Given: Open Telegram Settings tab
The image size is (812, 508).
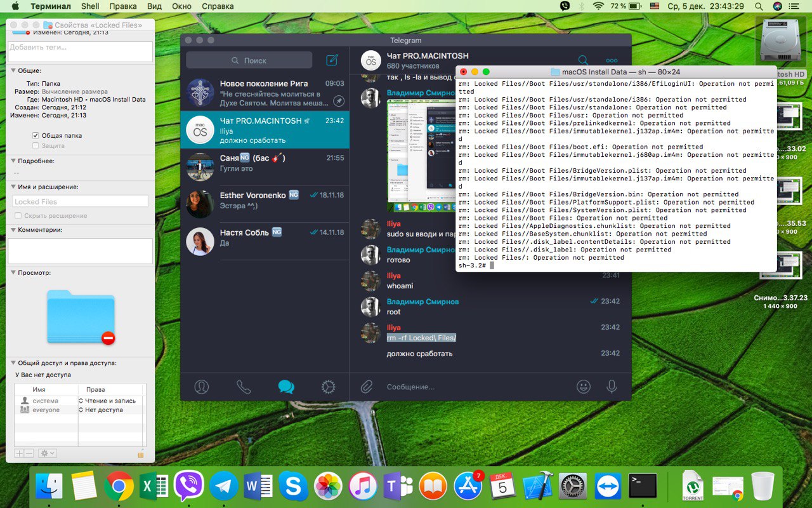Looking at the screenshot, I should click(x=328, y=386).
